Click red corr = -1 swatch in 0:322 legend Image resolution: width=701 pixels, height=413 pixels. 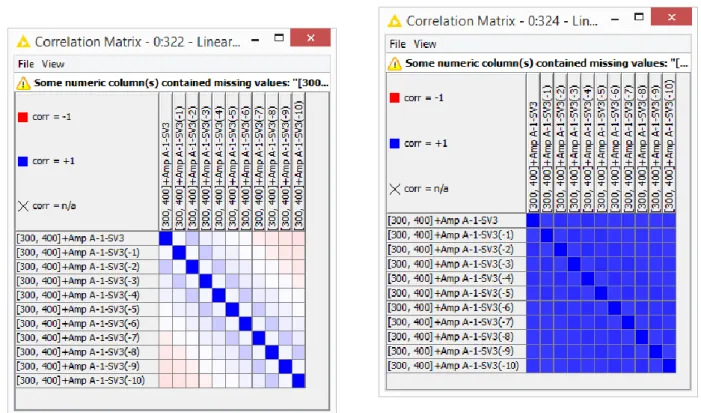click(23, 117)
